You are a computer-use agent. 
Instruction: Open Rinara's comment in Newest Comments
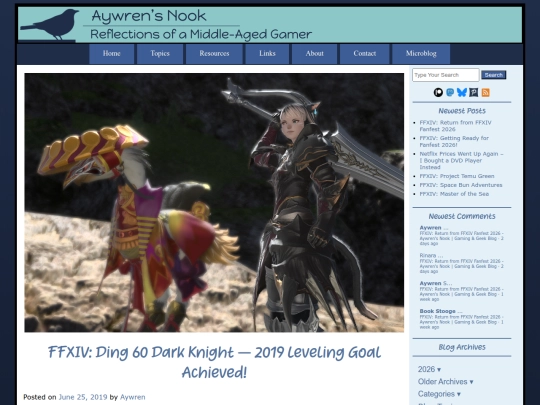(x=461, y=263)
